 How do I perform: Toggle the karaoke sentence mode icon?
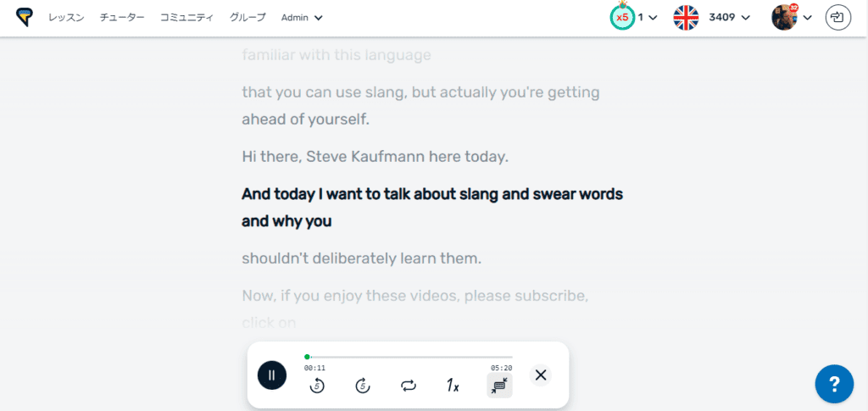(x=499, y=386)
